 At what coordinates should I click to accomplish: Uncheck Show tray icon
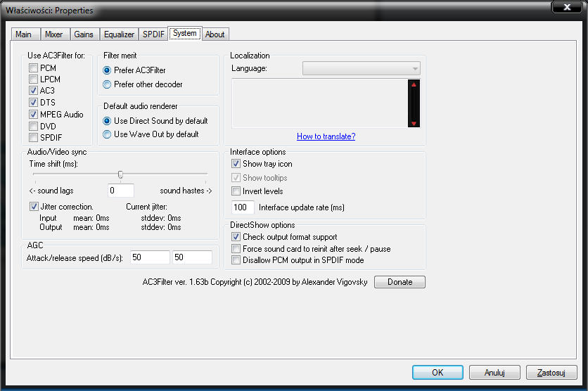pyautogui.click(x=236, y=164)
